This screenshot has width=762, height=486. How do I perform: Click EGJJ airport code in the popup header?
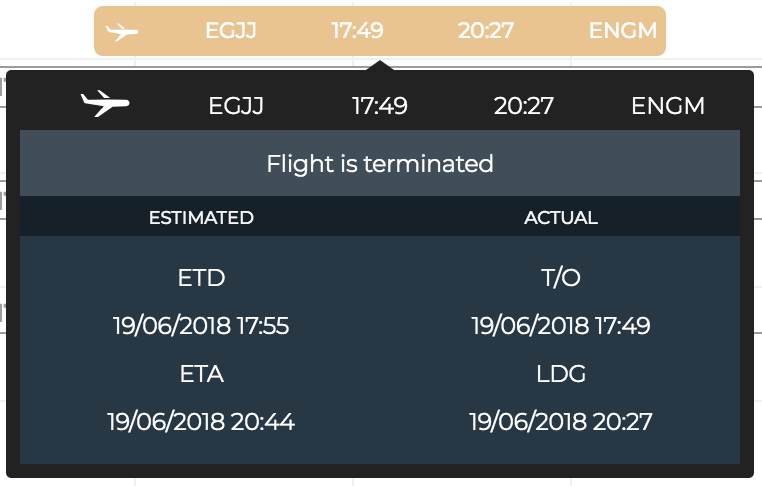pyautogui.click(x=236, y=105)
